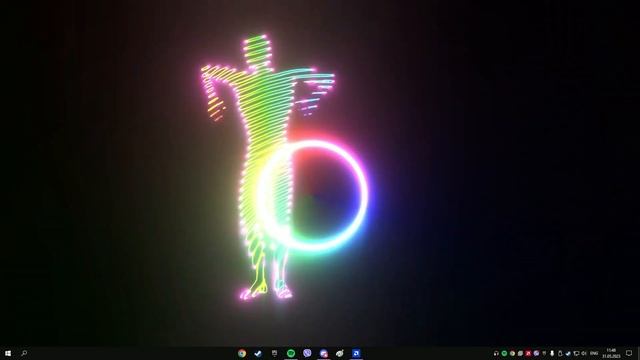Open the notification center icon
Screen dimensions: 640x360
click(x=629, y=353)
